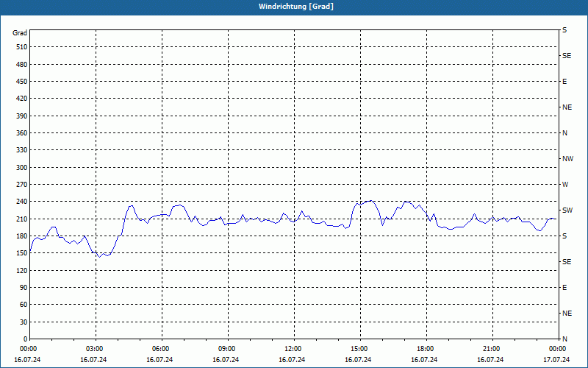Click the W compass label
Image resolution: width=588 pixels, height=368 pixels.
pos(565,185)
